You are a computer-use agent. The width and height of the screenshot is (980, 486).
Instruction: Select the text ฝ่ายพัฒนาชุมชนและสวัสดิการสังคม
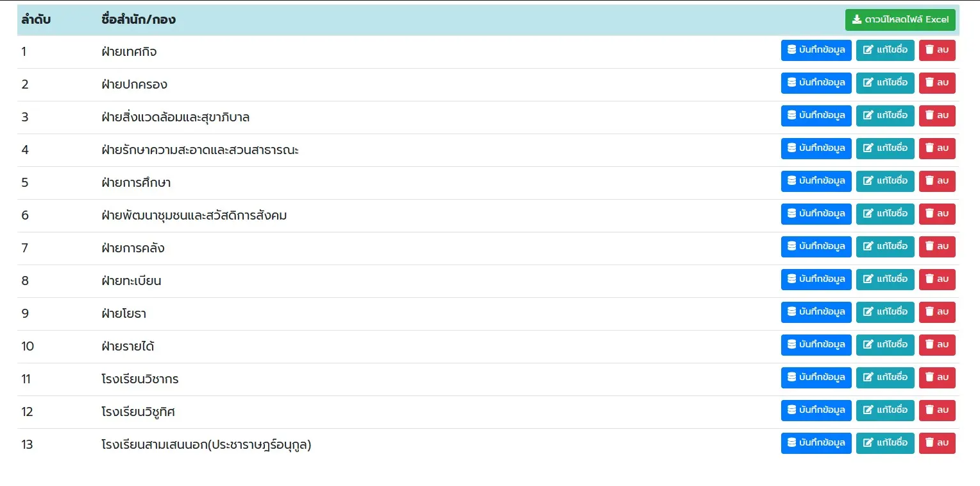pyautogui.click(x=194, y=216)
